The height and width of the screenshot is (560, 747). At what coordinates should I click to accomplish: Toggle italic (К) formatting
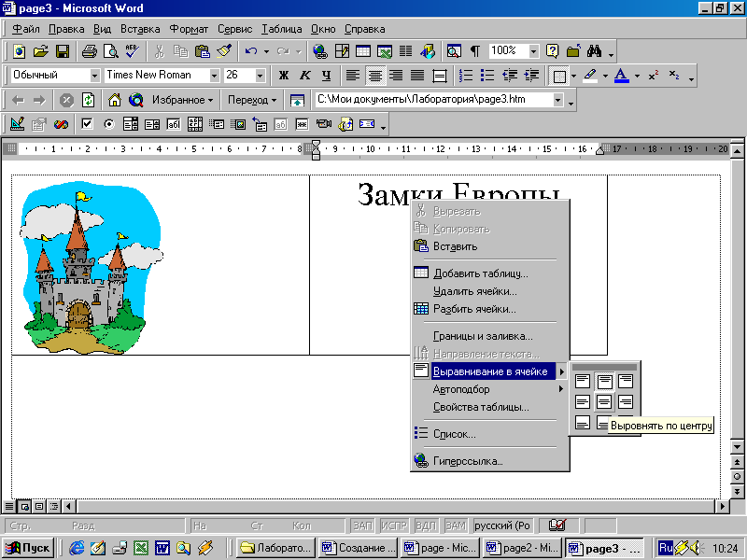[305, 76]
